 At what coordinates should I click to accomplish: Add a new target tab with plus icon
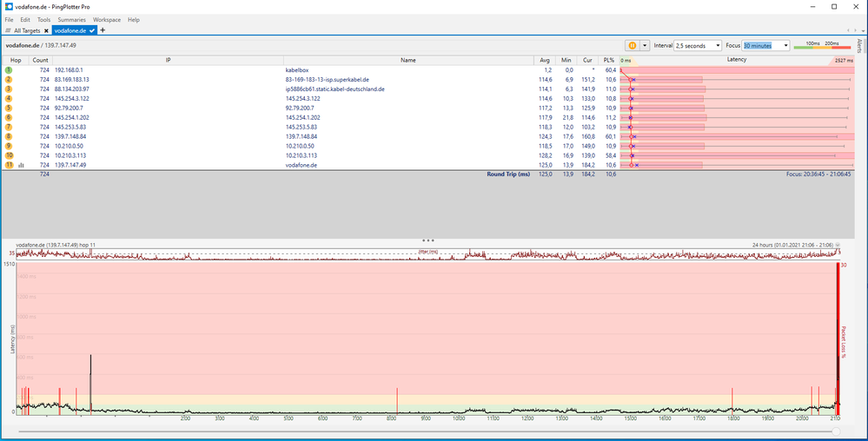pos(103,30)
